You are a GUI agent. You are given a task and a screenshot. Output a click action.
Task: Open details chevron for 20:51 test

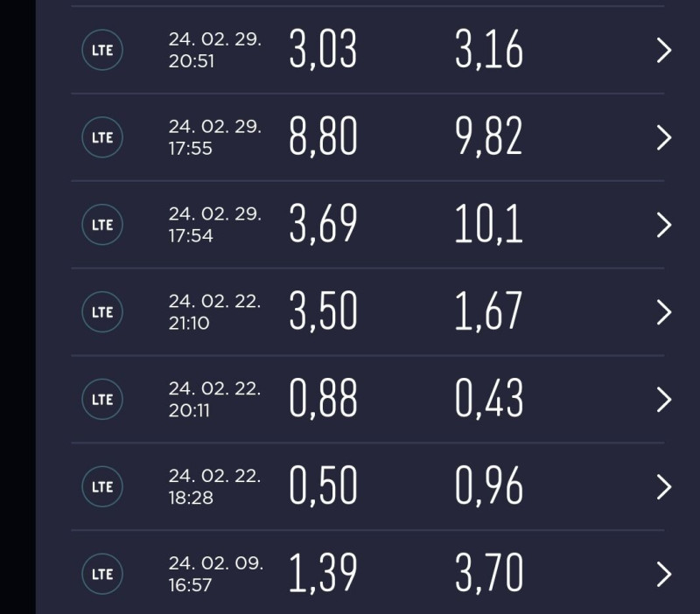point(664,50)
